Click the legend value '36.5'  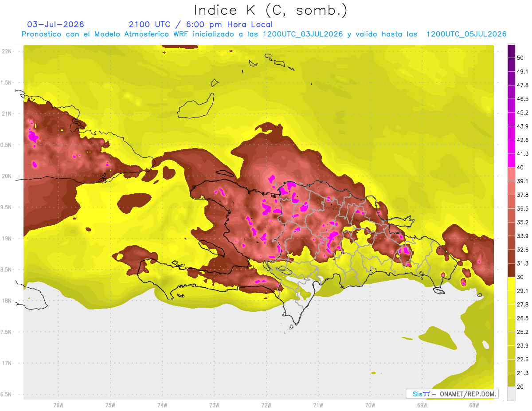click(x=523, y=208)
